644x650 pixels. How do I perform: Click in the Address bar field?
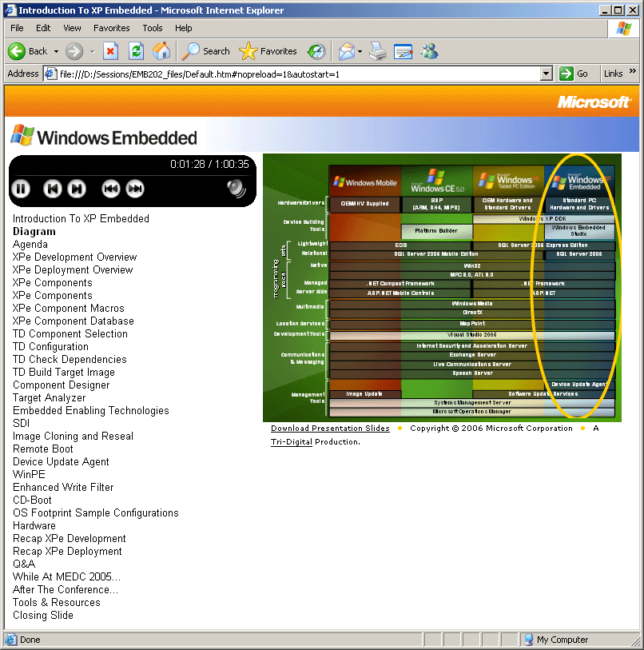coord(292,74)
